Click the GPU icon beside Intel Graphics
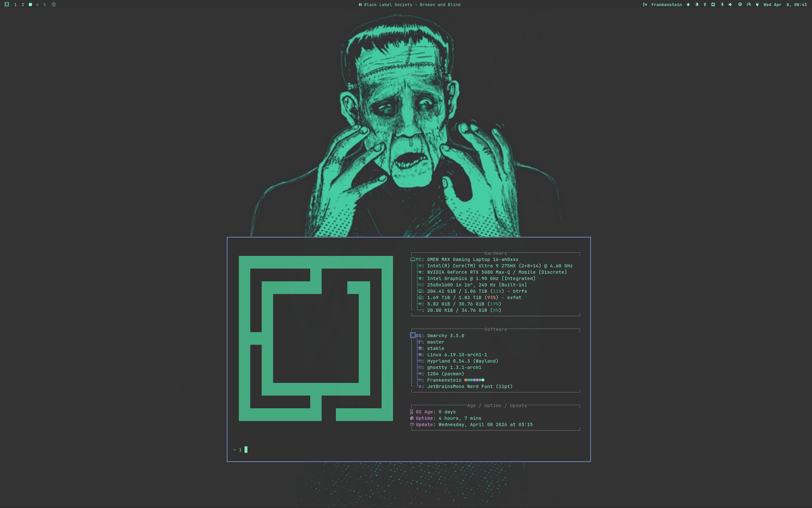 pos(420,278)
